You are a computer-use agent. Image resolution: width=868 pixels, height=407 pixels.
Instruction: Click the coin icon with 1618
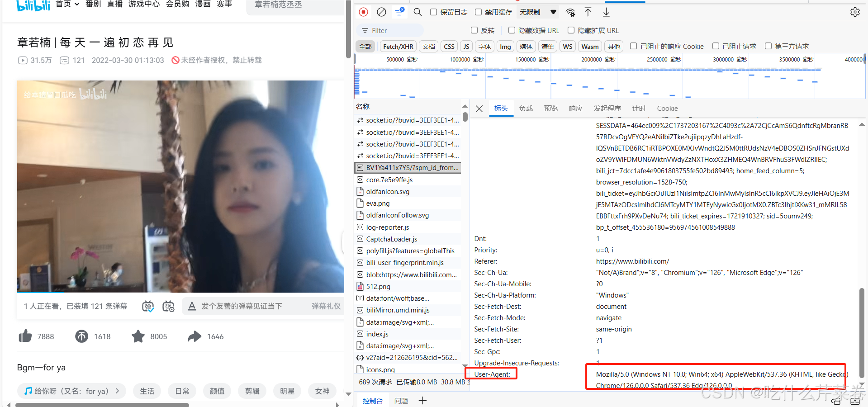82,336
